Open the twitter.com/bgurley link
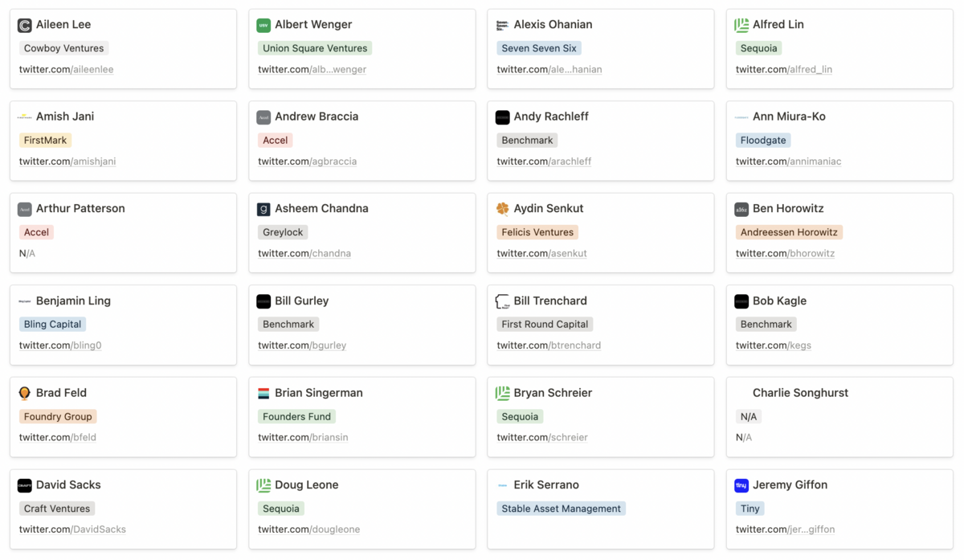This screenshot has width=964, height=560. coord(302,345)
